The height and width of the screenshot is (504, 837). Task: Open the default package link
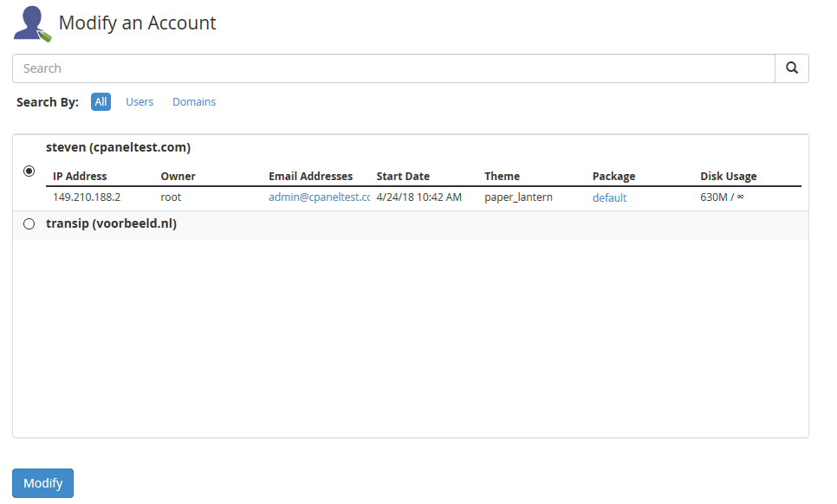click(x=609, y=197)
